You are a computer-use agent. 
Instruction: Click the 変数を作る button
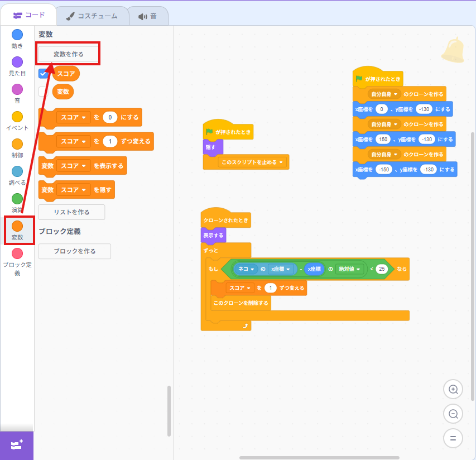pos(69,54)
